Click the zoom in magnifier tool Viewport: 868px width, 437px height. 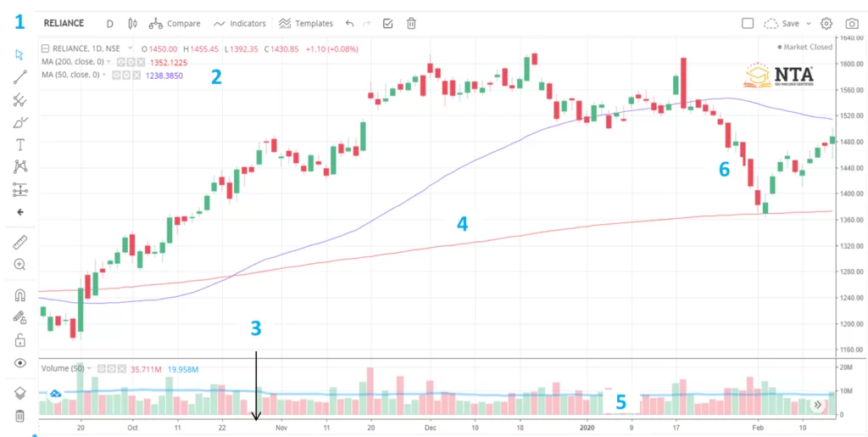pyautogui.click(x=20, y=265)
